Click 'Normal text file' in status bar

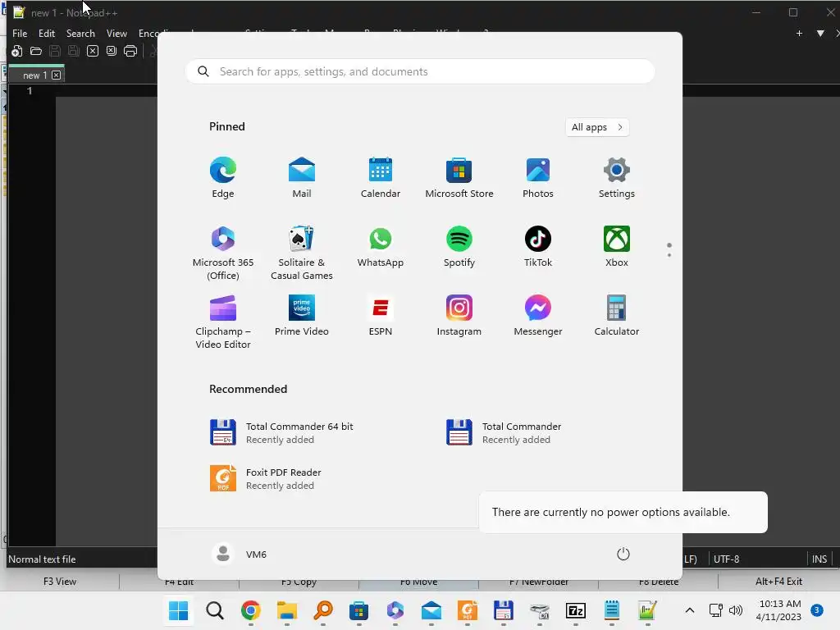click(x=42, y=559)
